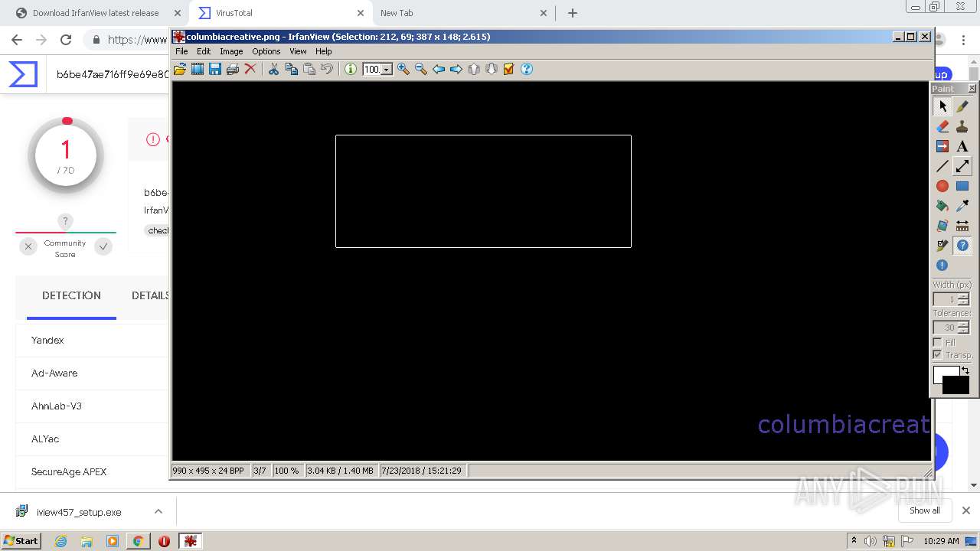
Task: Open the View menu
Action: [x=298, y=51]
